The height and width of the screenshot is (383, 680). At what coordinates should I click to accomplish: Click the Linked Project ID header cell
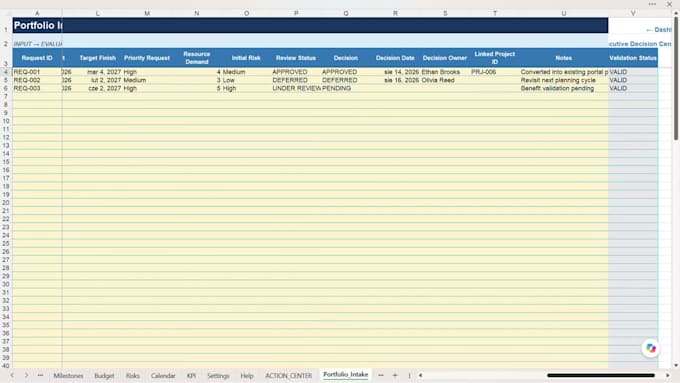(x=495, y=58)
